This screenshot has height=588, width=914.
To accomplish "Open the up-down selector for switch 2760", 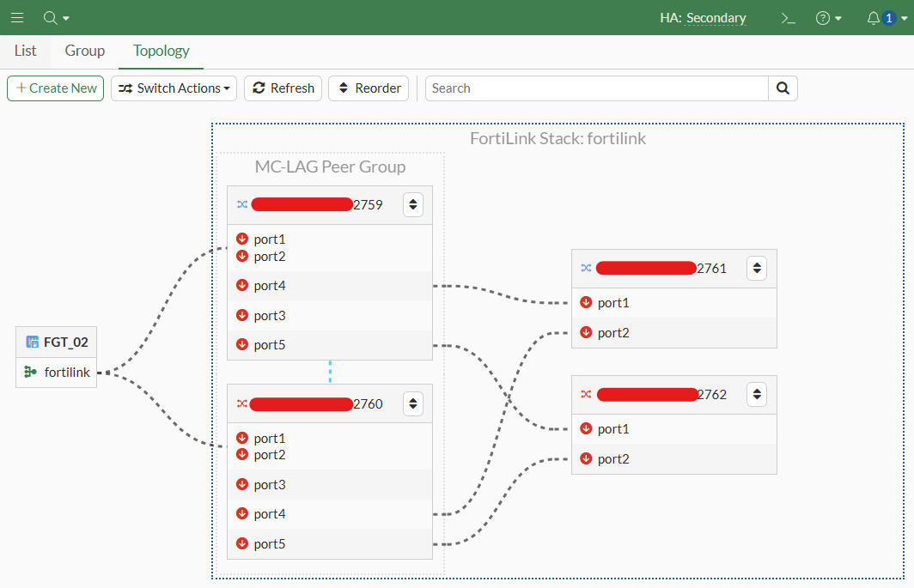I will 413,403.
